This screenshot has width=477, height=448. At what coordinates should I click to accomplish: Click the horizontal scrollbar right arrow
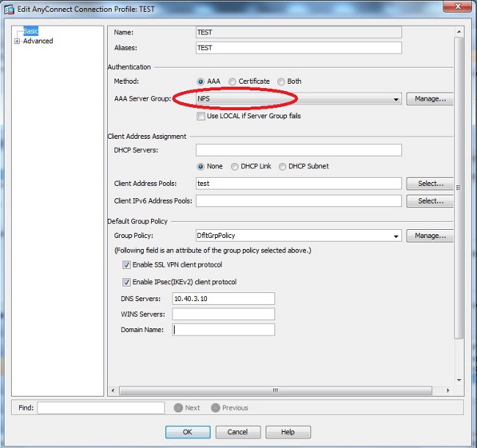point(448,391)
